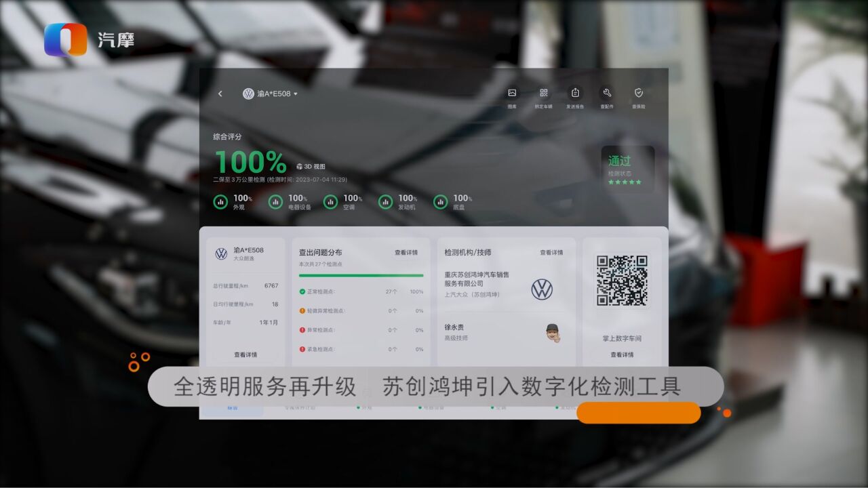The height and width of the screenshot is (488, 868).
Task: Click the red alert icon for 紧急检测点
Action: (302, 349)
